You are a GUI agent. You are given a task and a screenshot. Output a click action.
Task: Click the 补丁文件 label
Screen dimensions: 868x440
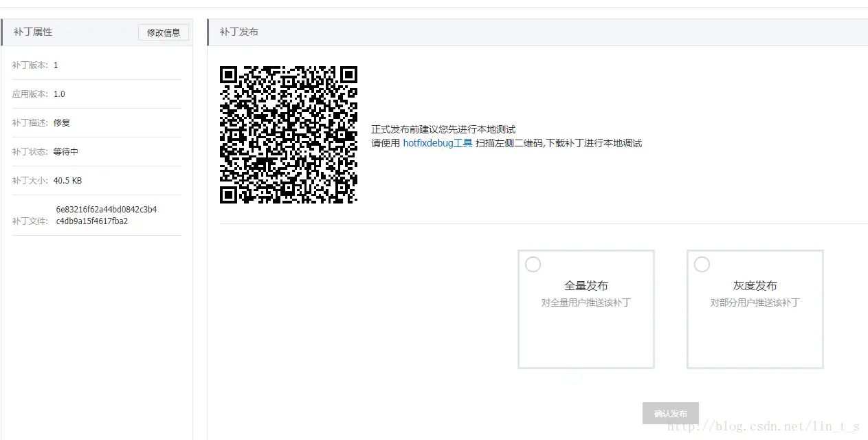30,221
